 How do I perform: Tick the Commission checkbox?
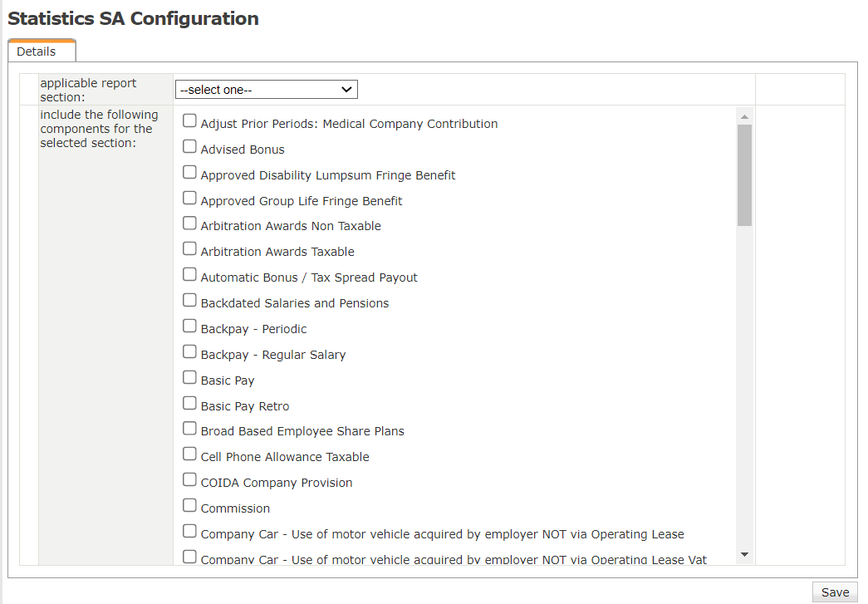pos(190,506)
